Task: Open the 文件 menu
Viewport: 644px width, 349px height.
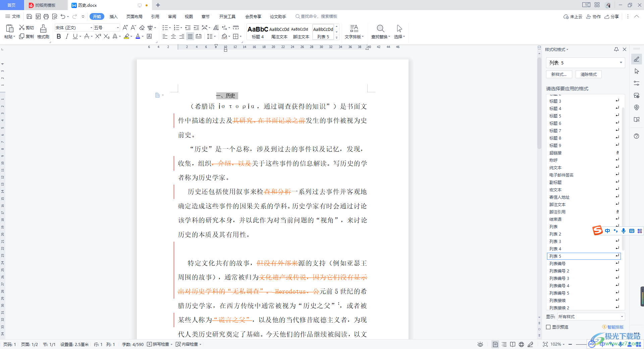Action: tap(13, 16)
